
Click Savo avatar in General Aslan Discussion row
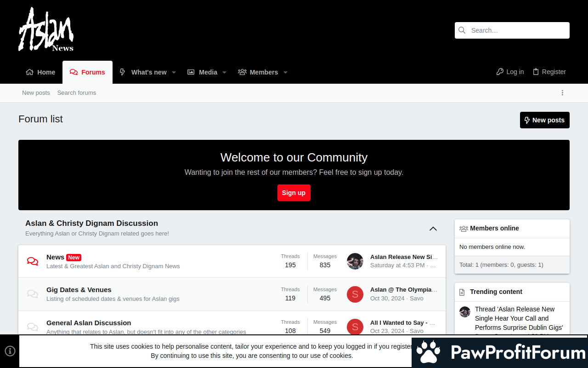355,327
